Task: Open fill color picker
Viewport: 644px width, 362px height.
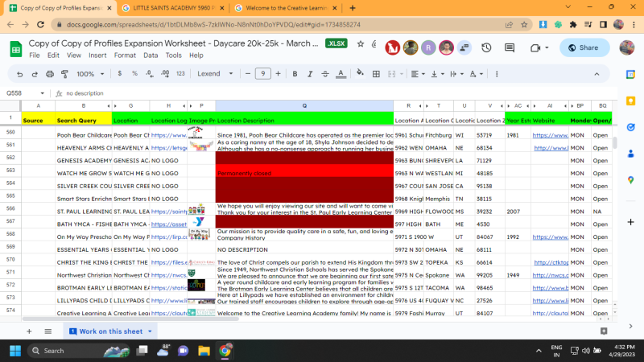Action: 360,73
